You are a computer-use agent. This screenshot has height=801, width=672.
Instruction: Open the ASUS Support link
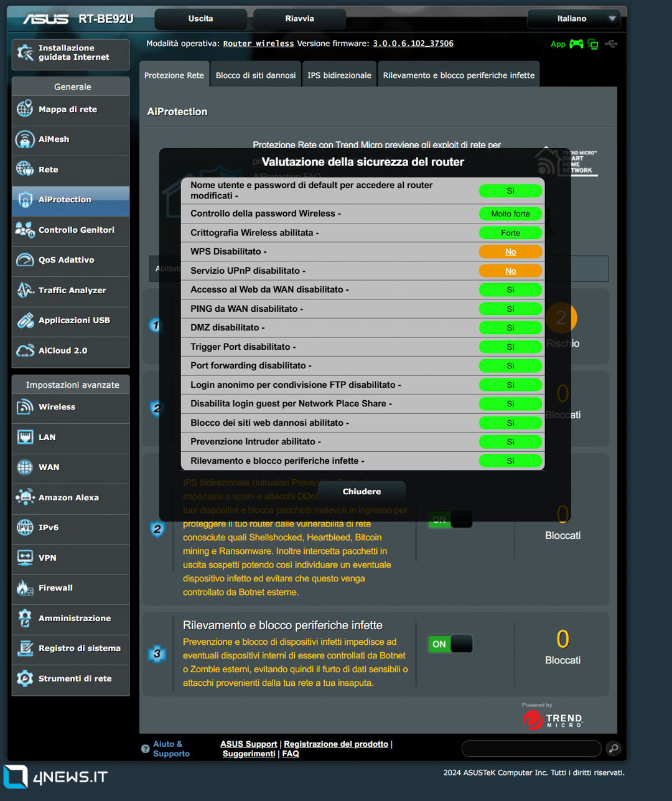pyautogui.click(x=249, y=744)
